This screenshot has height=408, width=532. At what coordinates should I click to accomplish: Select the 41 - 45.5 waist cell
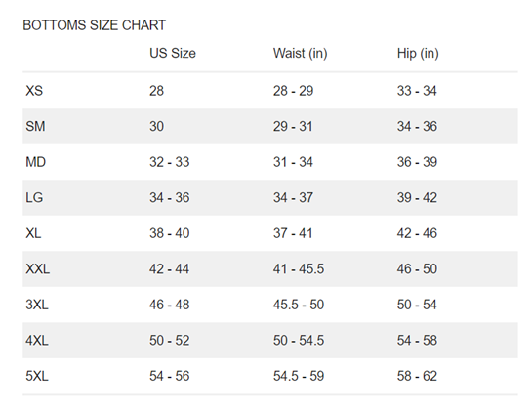[x=299, y=269]
